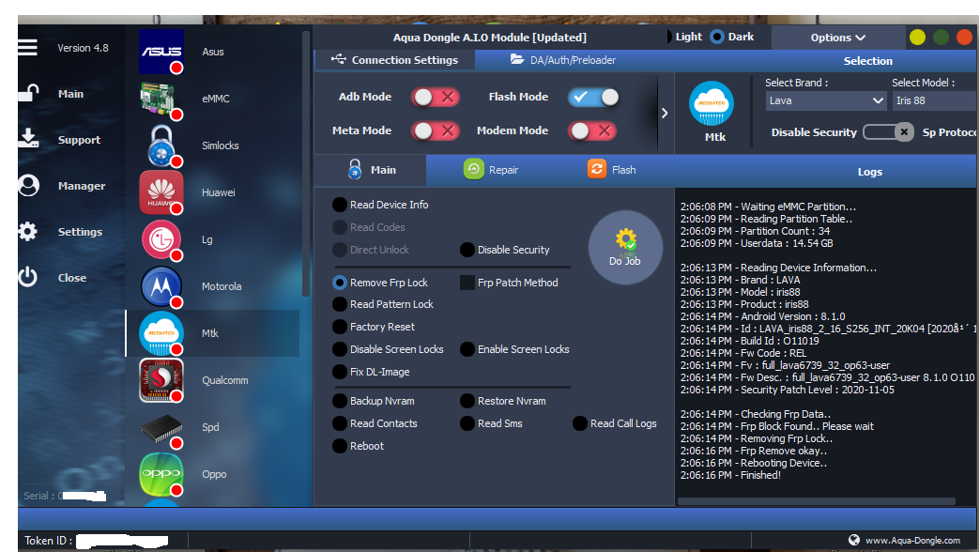
Task: Select the Simlocks padlock icon
Action: pos(161,145)
